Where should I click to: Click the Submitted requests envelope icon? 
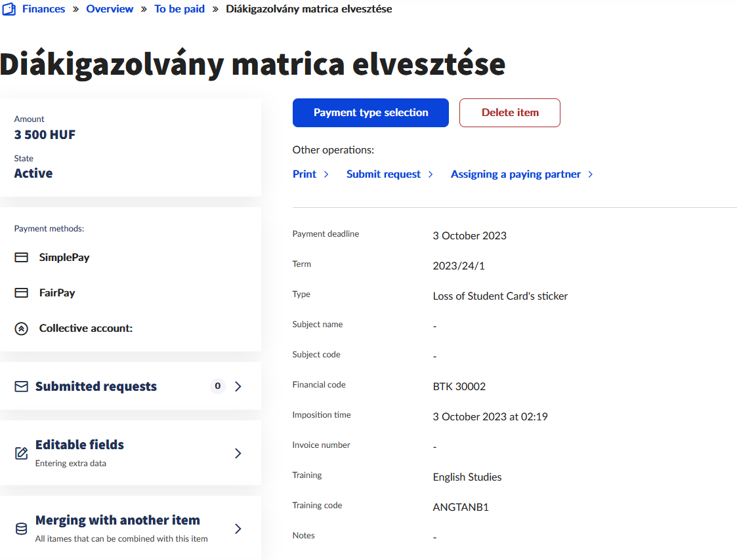click(x=22, y=387)
